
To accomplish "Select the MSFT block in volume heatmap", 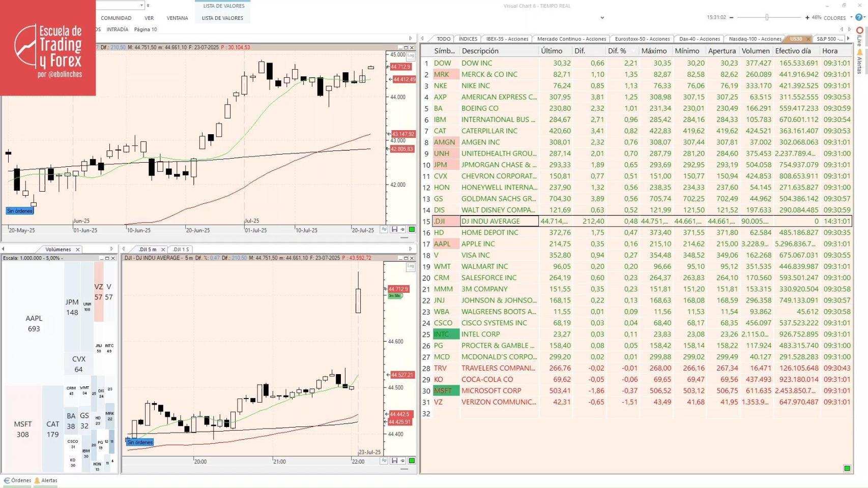I will click(22, 429).
